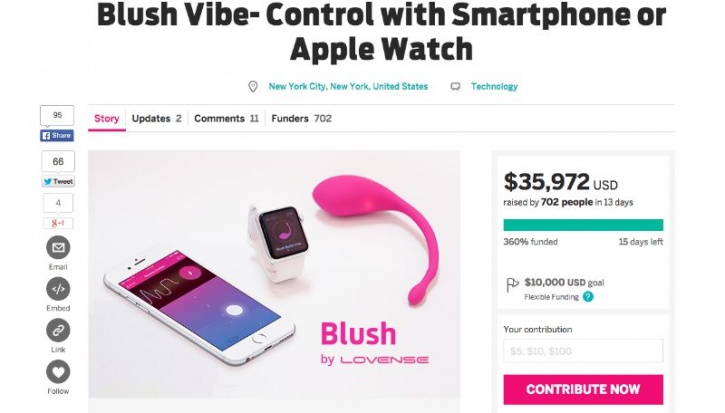Open the Comments tab
Viewport: 725px width, 413px height.
pos(226,118)
